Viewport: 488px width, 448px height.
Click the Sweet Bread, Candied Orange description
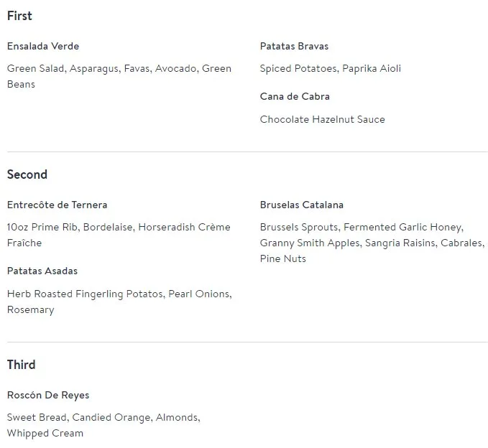click(x=103, y=417)
